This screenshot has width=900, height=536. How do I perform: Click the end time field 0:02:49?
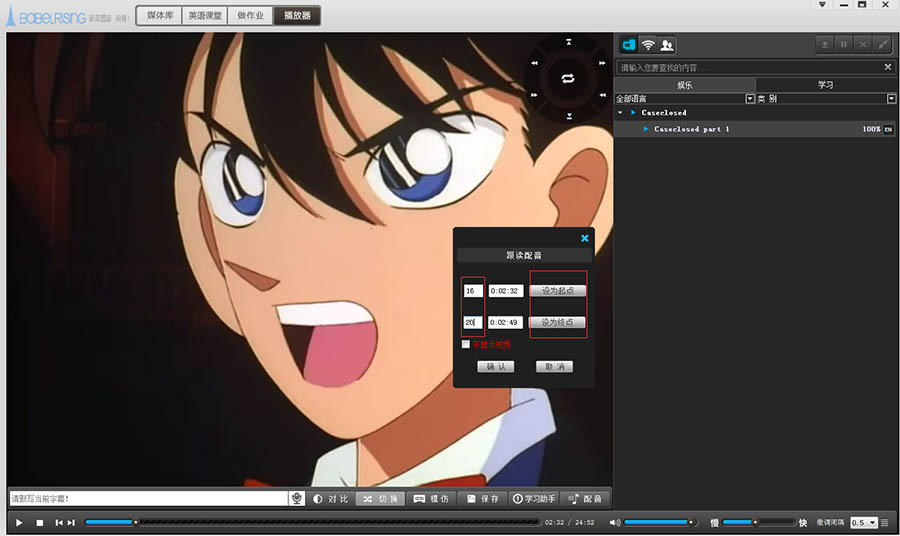506,323
